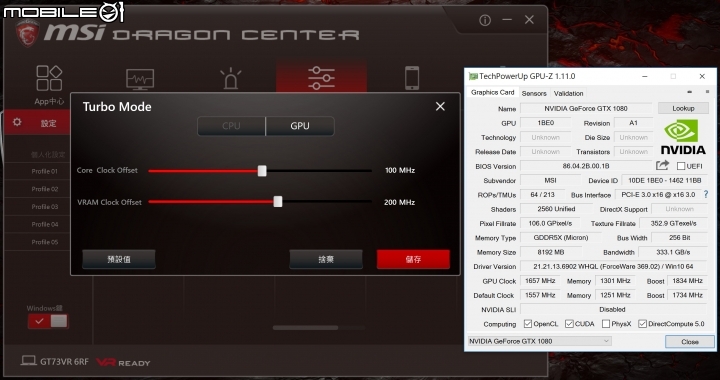
Task: Click the Core Clock Offset slider handle
Action: tap(262, 171)
